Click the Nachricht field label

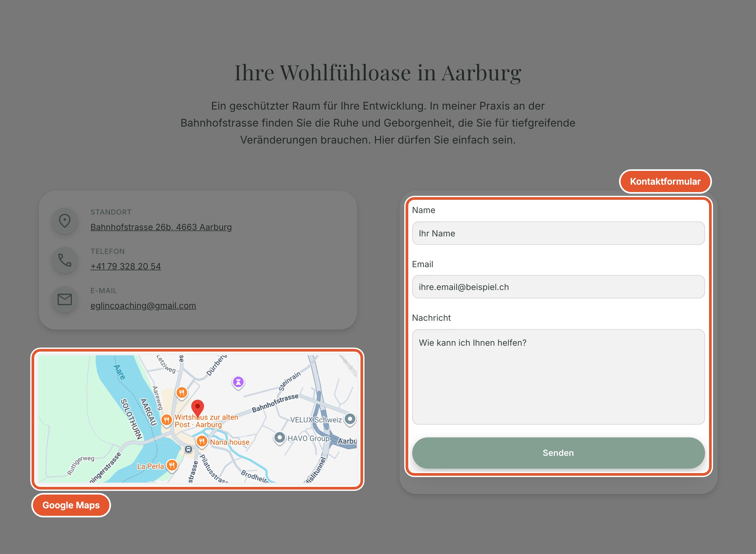point(431,318)
